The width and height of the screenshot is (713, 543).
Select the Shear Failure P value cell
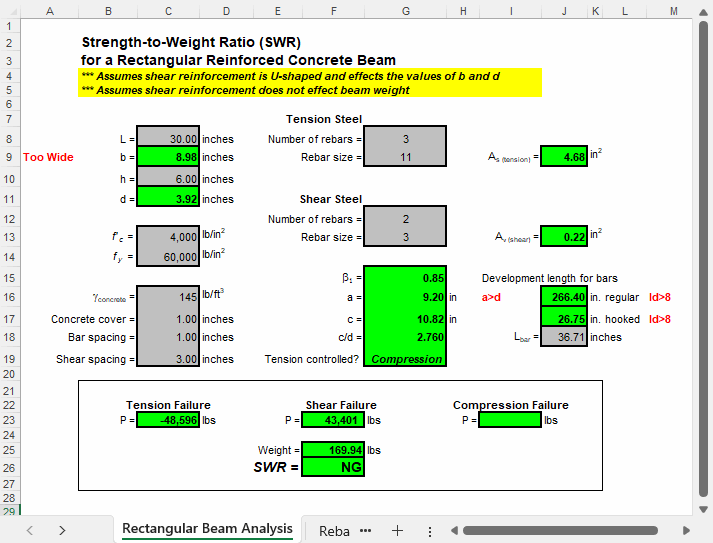333,420
